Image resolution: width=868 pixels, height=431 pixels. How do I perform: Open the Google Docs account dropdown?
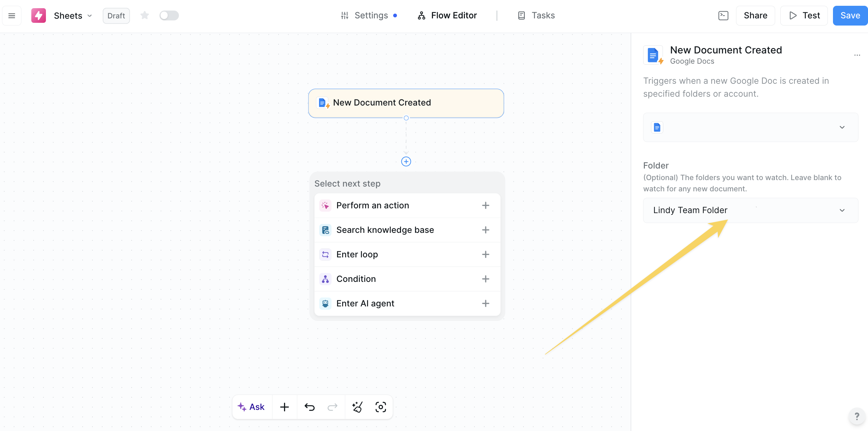click(750, 127)
